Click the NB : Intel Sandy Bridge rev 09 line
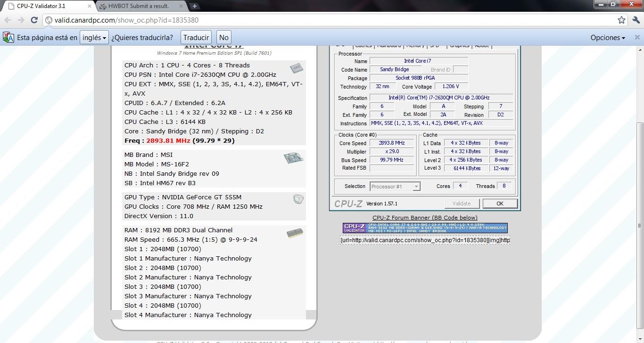This screenshot has height=343, width=644. pyautogui.click(x=172, y=173)
